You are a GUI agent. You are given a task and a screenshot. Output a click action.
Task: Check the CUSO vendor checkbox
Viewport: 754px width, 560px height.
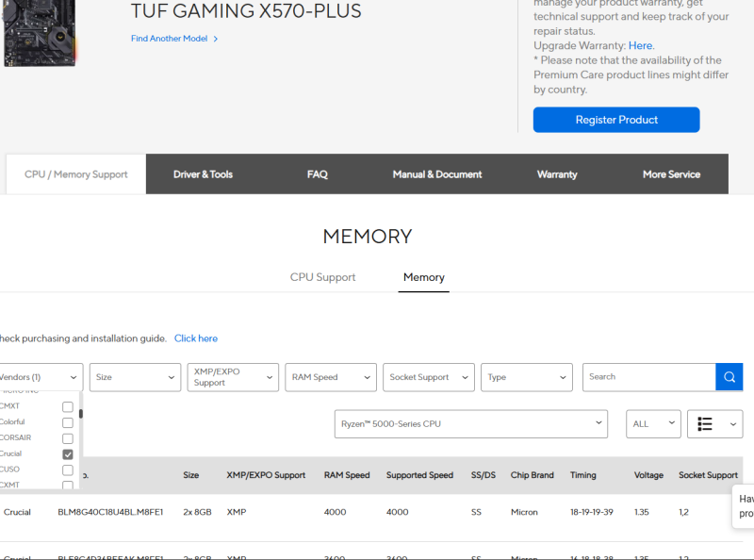(68, 470)
